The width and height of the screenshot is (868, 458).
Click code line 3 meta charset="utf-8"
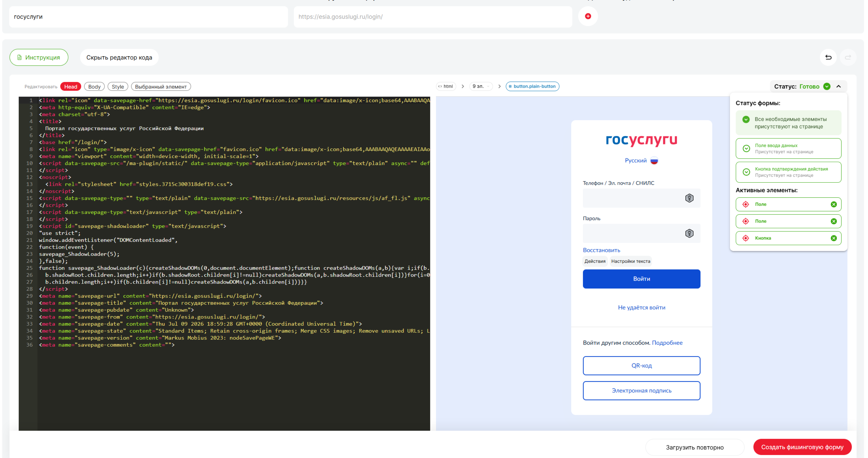click(74, 114)
